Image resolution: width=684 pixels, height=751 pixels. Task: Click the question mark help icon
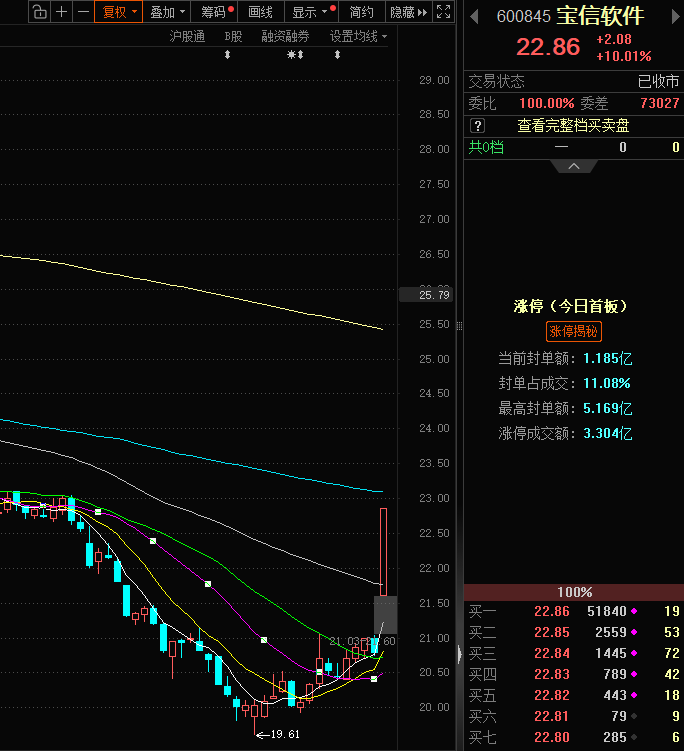tap(477, 125)
